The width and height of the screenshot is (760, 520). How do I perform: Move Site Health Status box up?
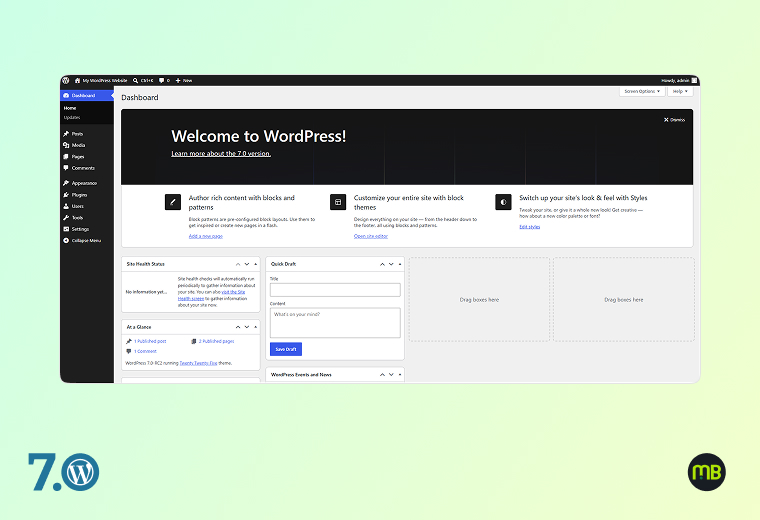238,264
